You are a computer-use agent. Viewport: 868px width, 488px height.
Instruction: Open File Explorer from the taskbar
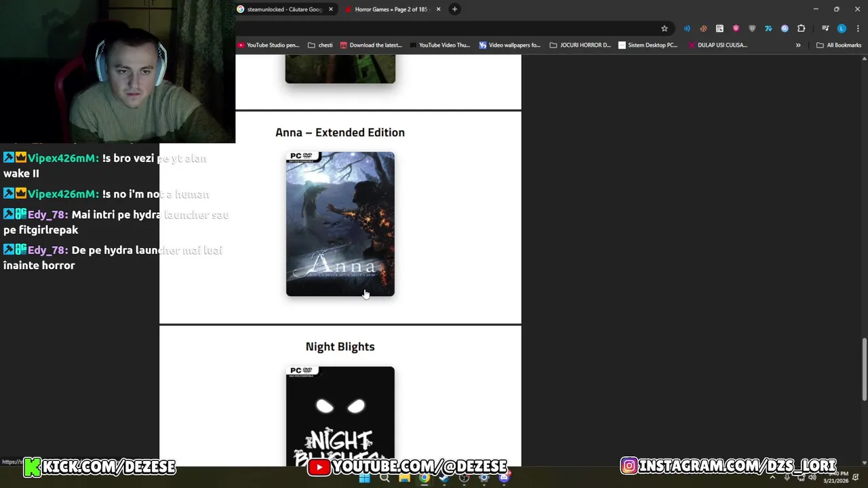pyautogui.click(x=404, y=478)
